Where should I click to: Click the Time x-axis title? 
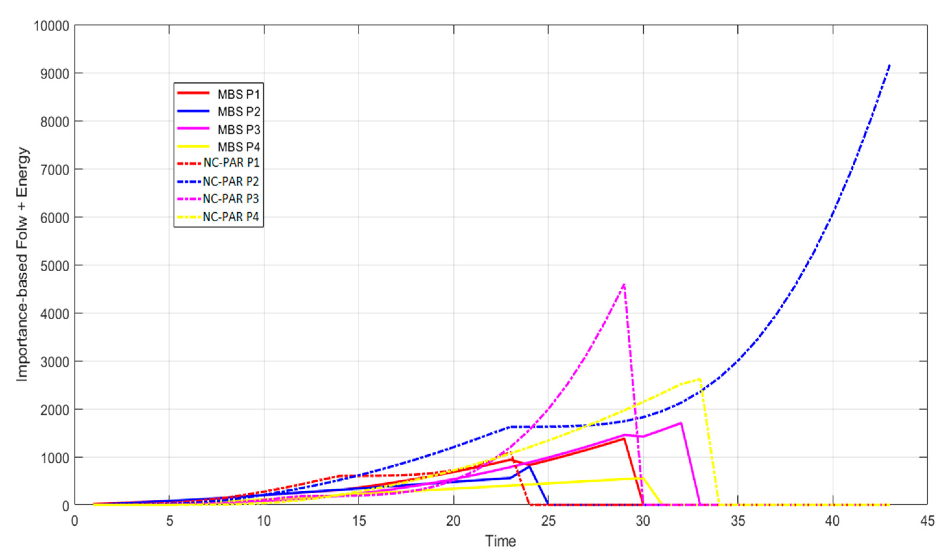pos(500,541)
